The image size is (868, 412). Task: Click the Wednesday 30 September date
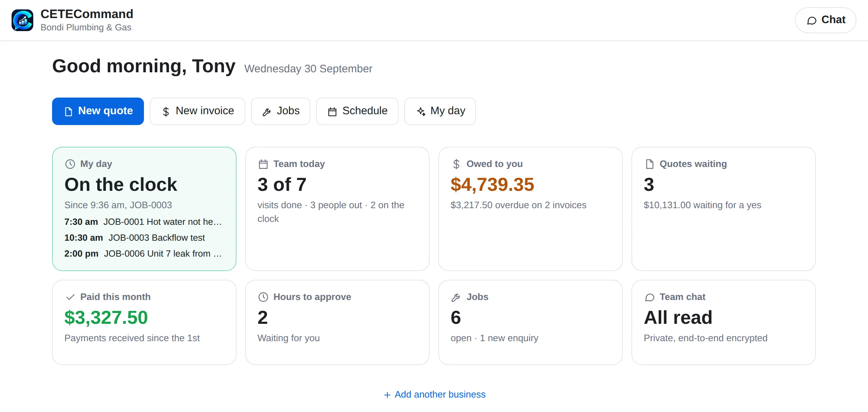click(x=308, y=69)
